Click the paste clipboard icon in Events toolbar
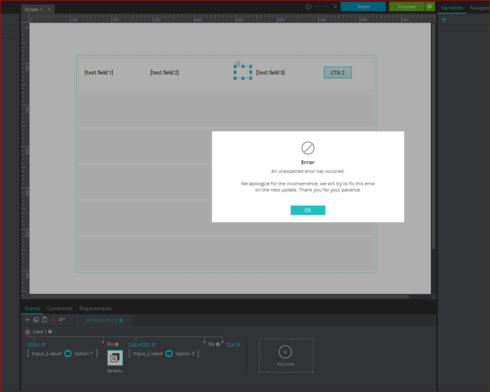The height and width of the screenshot is (392, 490). point(45,320)
